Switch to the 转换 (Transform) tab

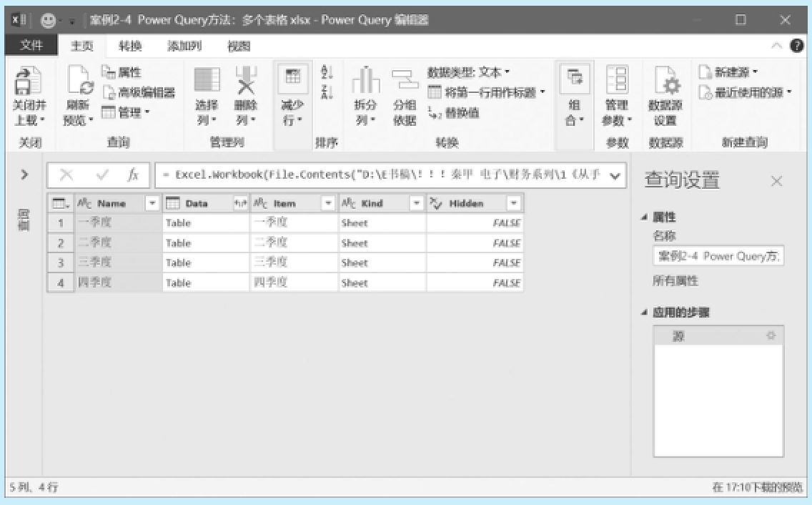(130, 46)
